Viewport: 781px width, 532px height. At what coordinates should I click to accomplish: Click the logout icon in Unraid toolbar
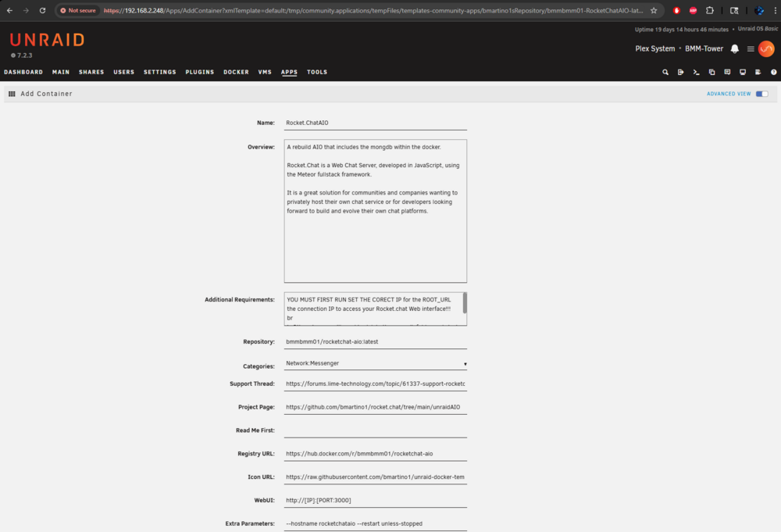(x=680, y=72)
